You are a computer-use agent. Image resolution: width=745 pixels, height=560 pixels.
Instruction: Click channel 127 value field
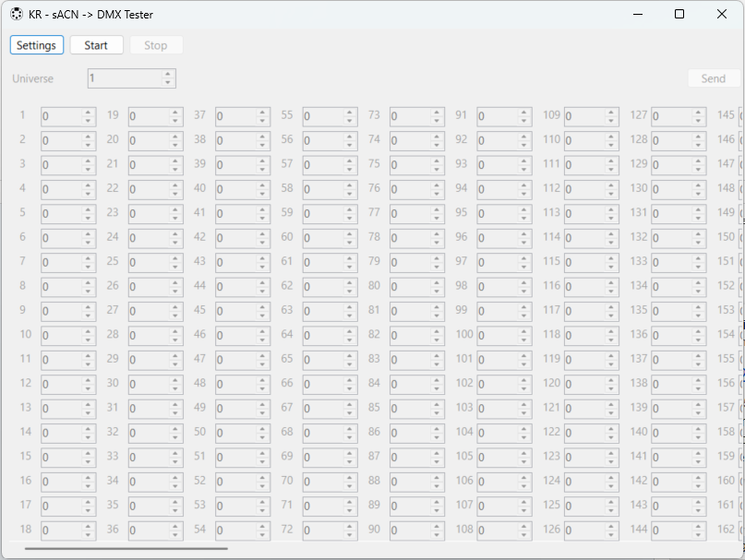(679, 116)
